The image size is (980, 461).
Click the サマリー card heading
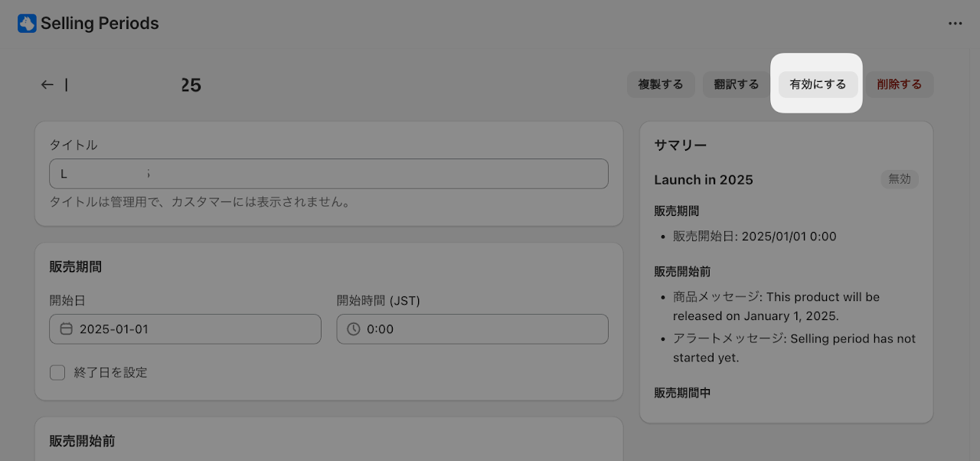tap(681, 145)
